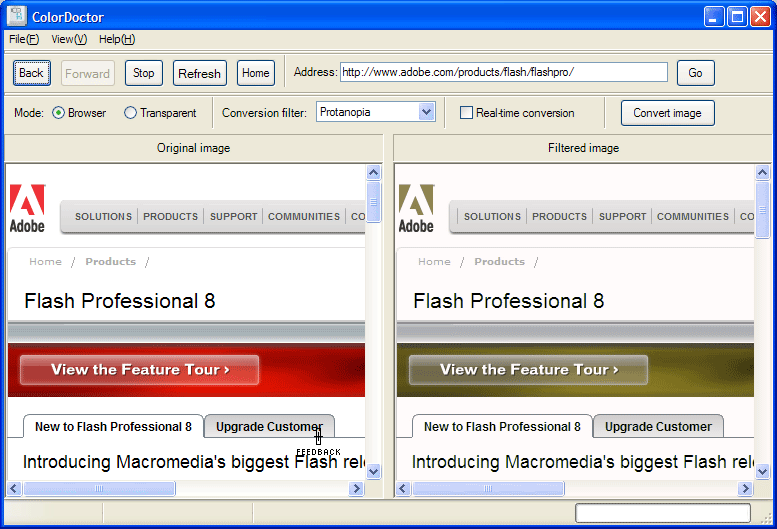777x529 pixels.
Task: Select New to Flash Professional 8 tab, filtered
Action: (x=502, y=426)
